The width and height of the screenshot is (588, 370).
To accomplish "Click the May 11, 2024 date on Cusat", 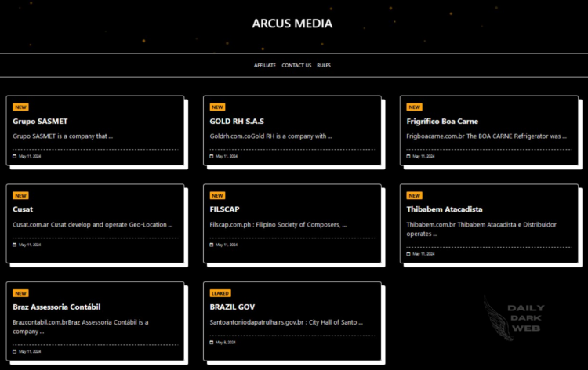I will click(x=30, y=245).
